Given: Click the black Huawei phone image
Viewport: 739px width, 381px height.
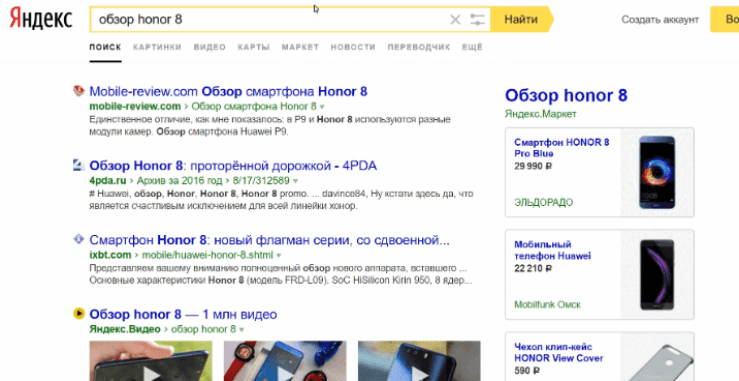Looking at the screenshot, I should (657, 274).
